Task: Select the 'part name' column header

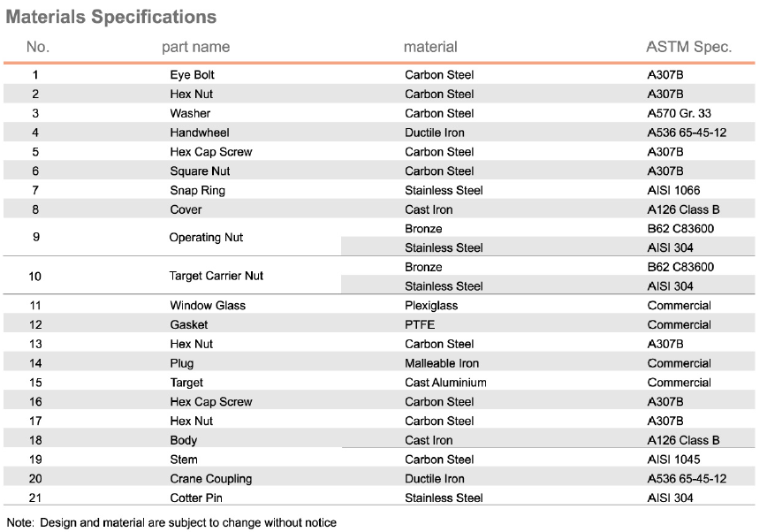Action: tap(195, 47)
